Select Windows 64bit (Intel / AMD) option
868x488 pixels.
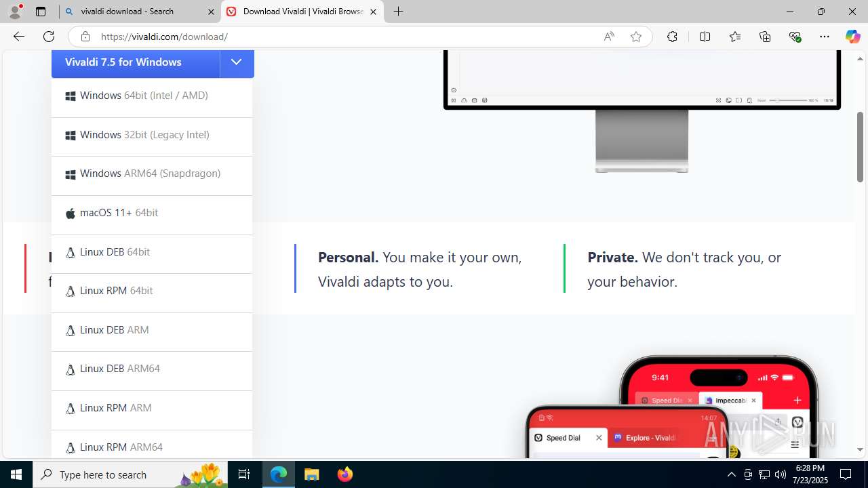(152, 96)
